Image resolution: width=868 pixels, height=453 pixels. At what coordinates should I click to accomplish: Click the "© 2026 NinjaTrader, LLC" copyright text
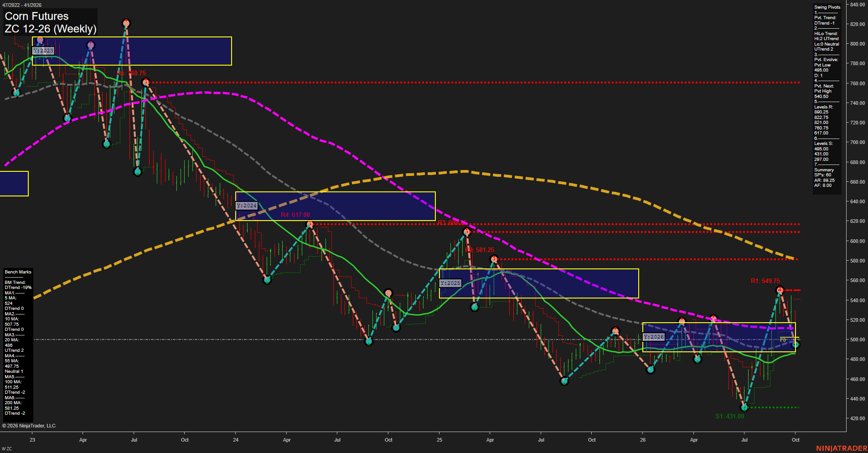[x=29, y=426]
